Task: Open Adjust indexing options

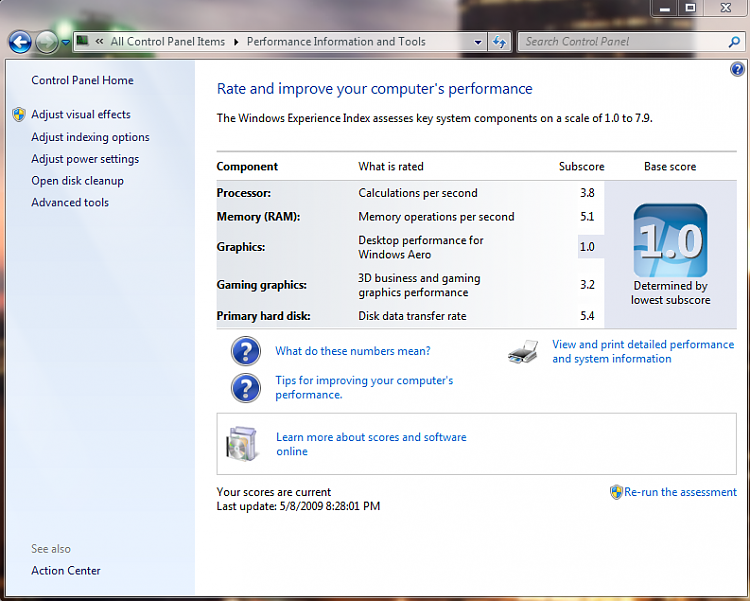Action: click(x=90, y=137)
